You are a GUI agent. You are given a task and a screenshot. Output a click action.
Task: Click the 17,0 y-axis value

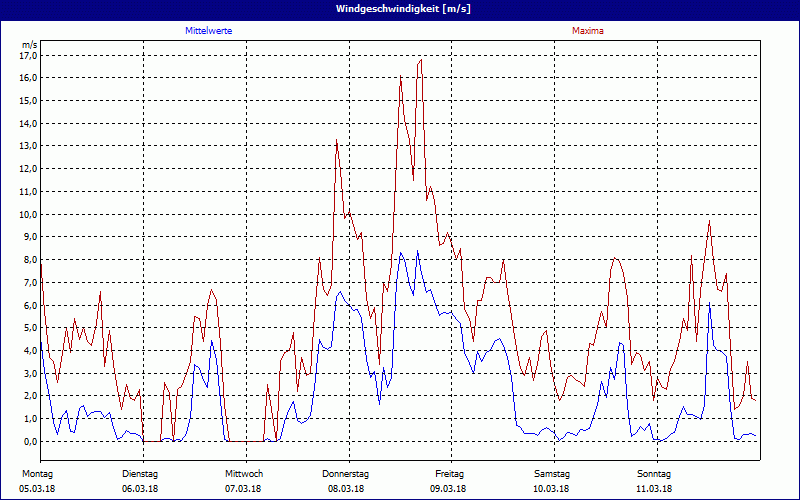click(x=28, y=55)
